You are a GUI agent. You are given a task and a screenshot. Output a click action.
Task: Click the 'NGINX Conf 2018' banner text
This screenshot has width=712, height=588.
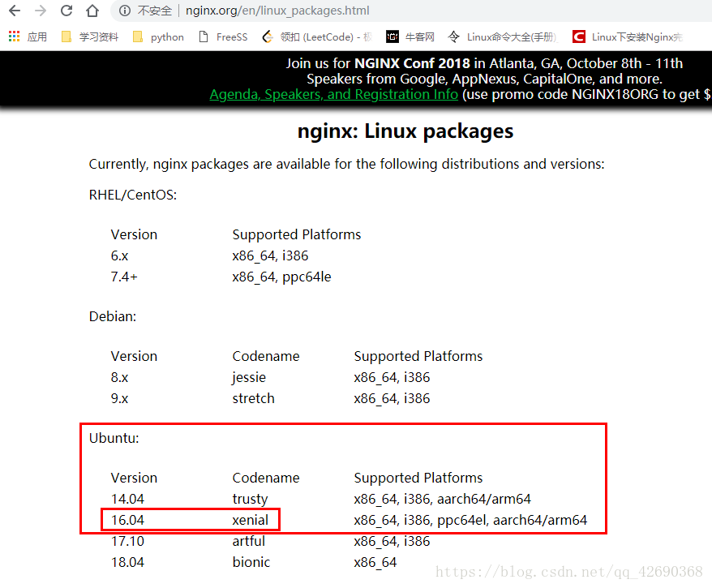point(412,63)
